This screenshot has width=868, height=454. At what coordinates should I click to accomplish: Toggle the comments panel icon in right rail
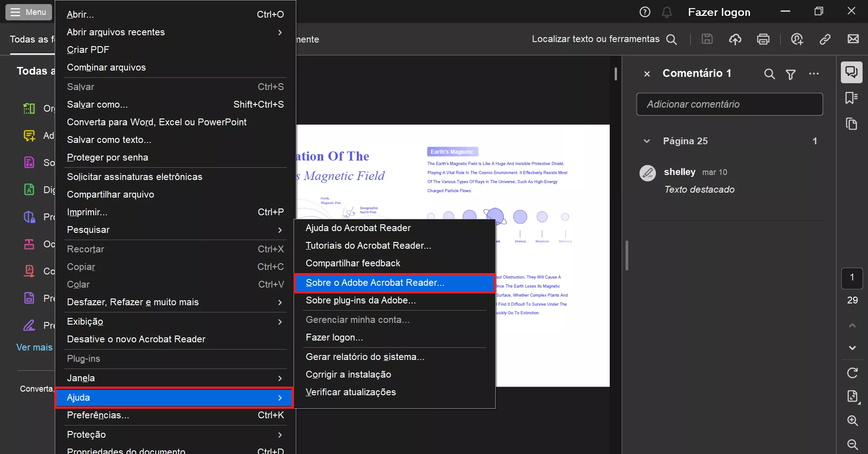[x=852, y=72]
